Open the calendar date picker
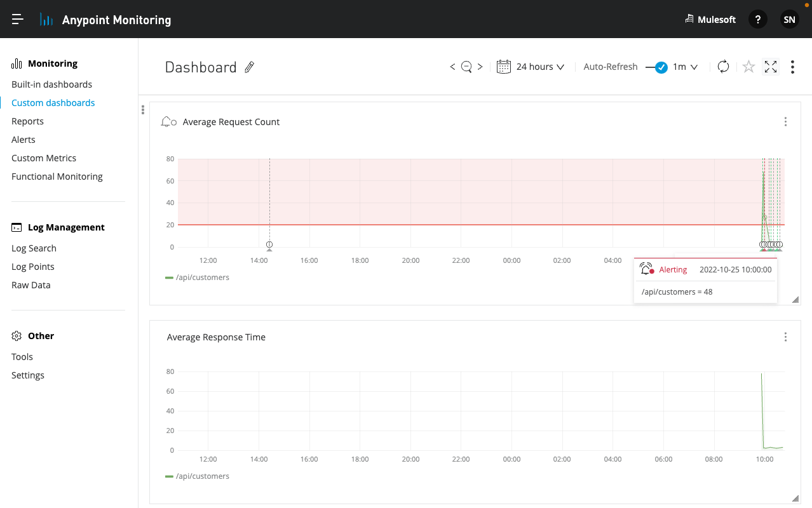This screenshot has width=812, height=508. click(504, 66)
